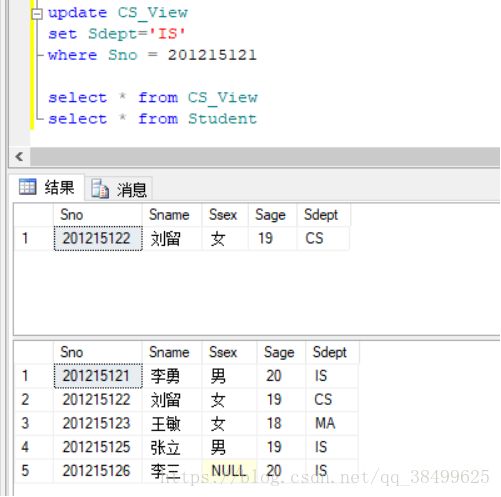Viewport: 501px width, 497px height.
Task: Select cell 201215126 in the second grid
Action: [x=98, y=471]
